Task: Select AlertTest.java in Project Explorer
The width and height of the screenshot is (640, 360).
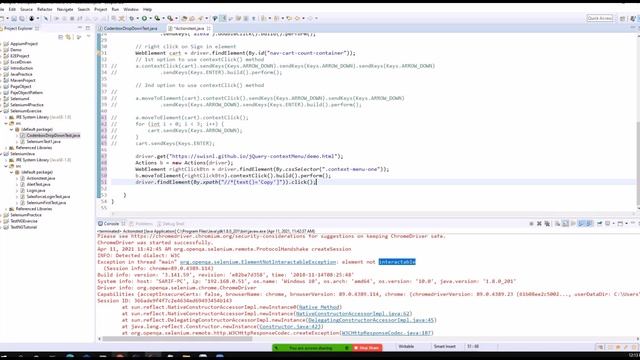Action: [x=38, y=184]
